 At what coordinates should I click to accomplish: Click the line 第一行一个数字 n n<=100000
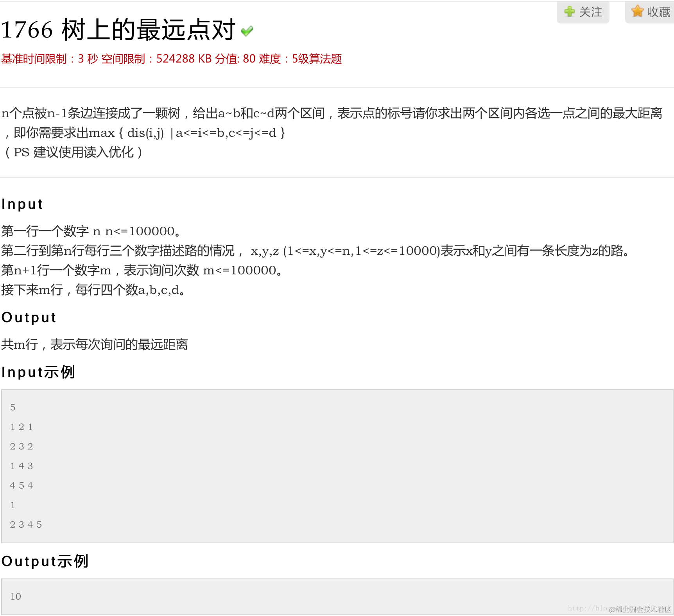(91, 231)
